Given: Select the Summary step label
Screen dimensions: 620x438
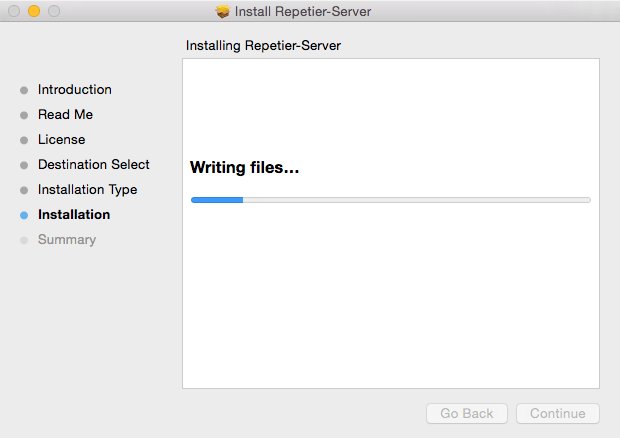Looking at the screenshot, I should [x=67, y=239].
